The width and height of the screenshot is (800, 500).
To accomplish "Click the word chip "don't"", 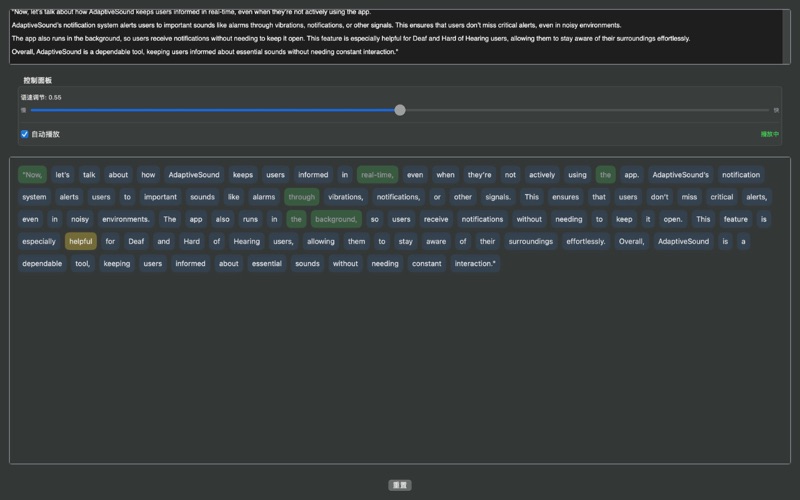I will click(x=659, y=197).
